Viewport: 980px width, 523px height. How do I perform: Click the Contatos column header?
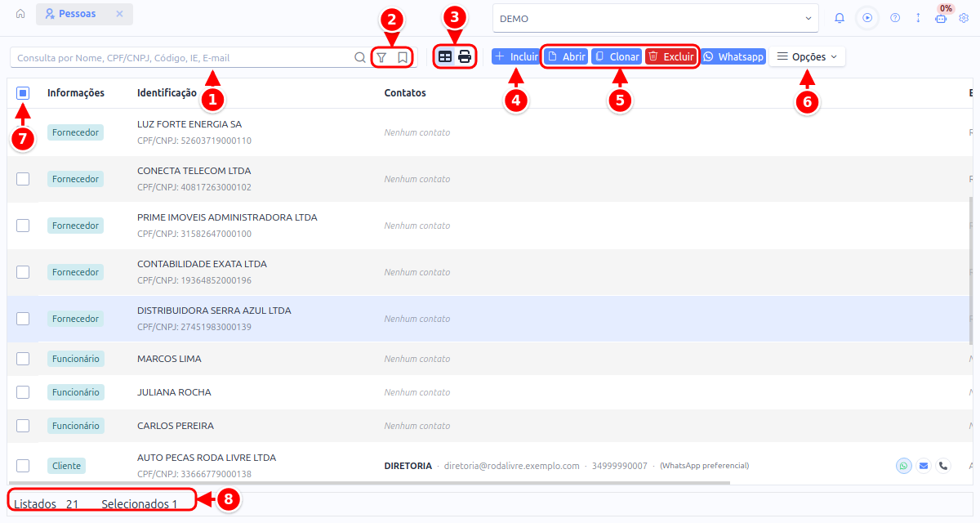click(x=405, y=93)
